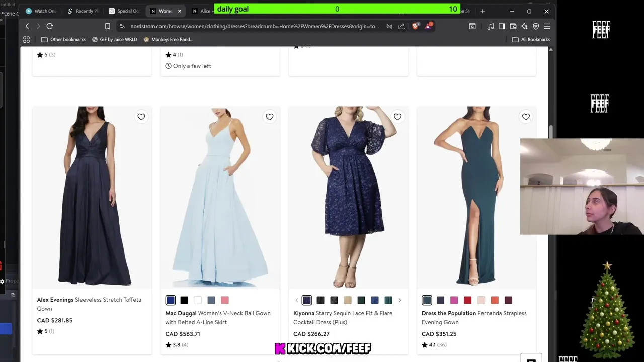Switch to the Watch One tab
The width and height of the screenshot is (644, 362).
coord(41,11)
